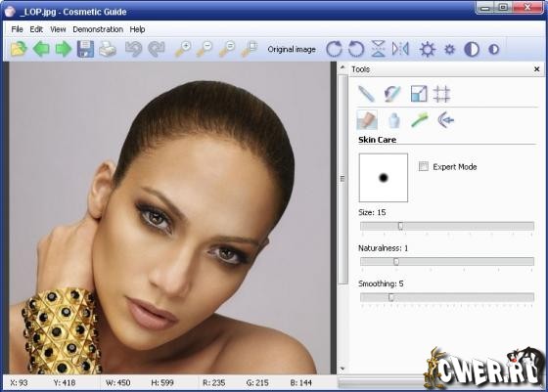Click the printer icon
This screenshot has height=392, width=548.
[108, 49]
